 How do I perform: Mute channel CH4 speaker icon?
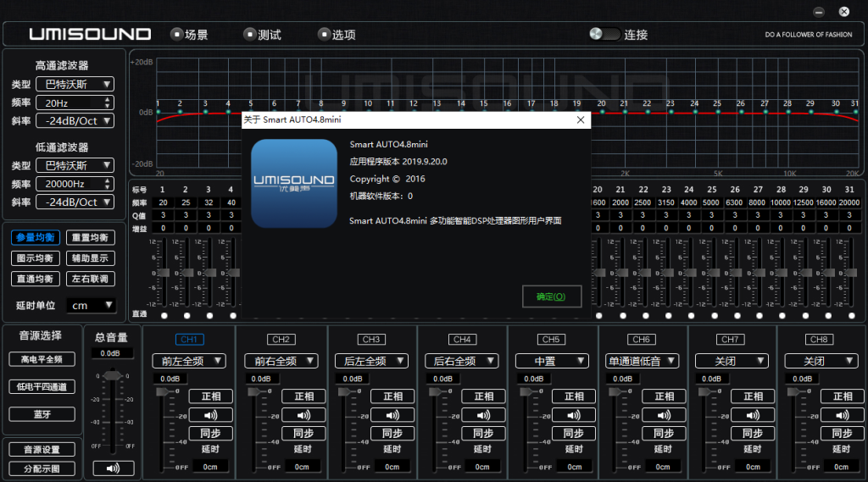point(483,415)
